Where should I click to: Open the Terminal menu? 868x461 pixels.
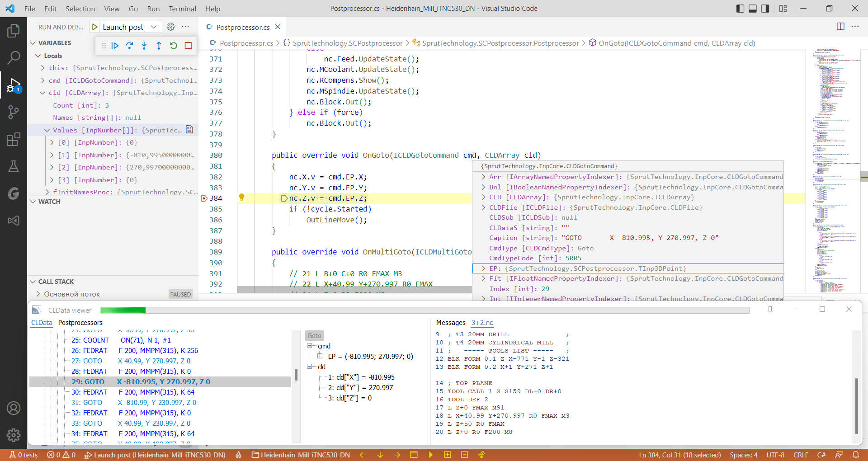[x=182, y=9]
